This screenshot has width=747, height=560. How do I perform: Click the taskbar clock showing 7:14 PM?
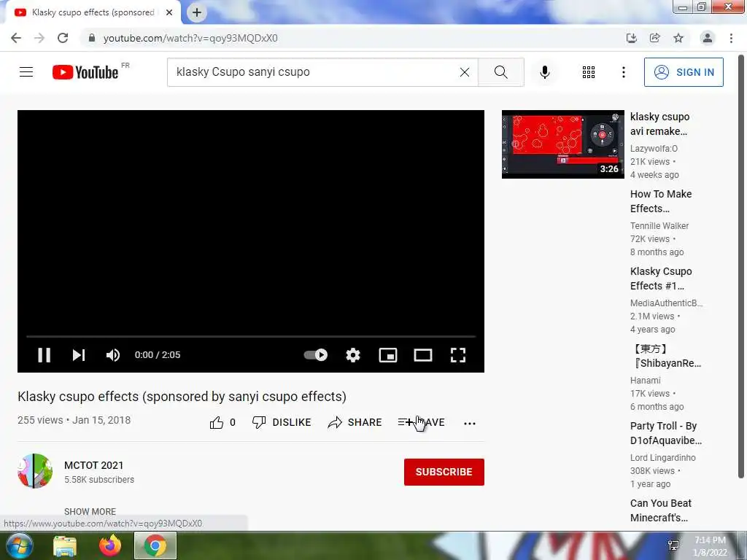point(710,546)
